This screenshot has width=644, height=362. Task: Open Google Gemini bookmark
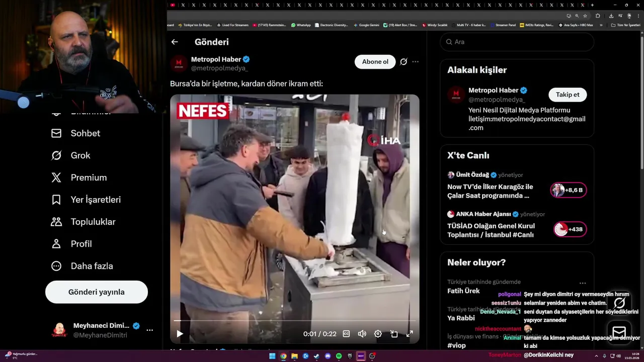tap(366, 25)
